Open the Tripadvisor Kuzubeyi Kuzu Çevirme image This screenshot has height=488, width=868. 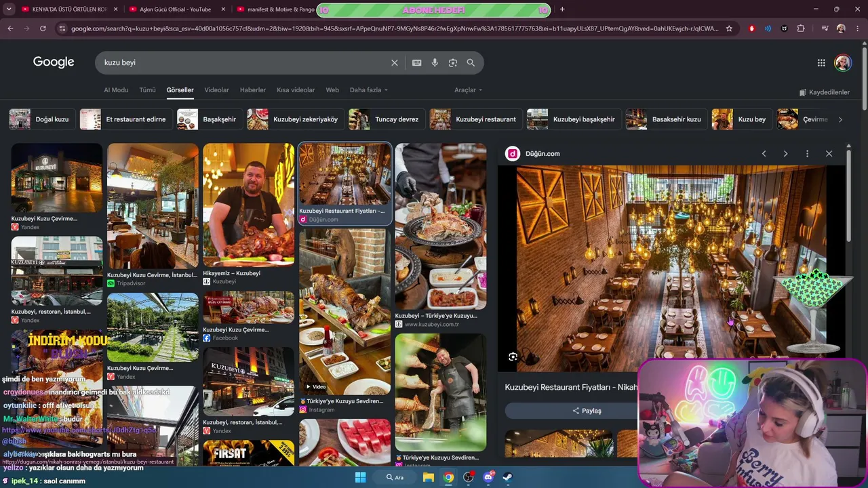153,206
